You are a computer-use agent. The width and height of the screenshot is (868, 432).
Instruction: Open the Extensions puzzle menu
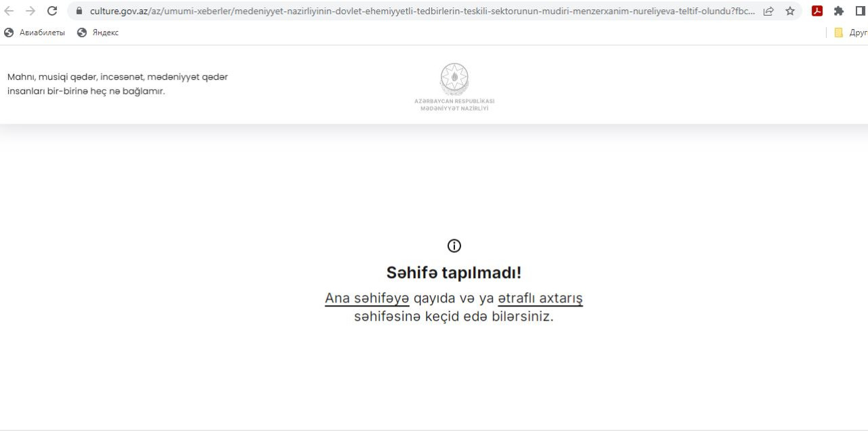(x=839, y=11)
